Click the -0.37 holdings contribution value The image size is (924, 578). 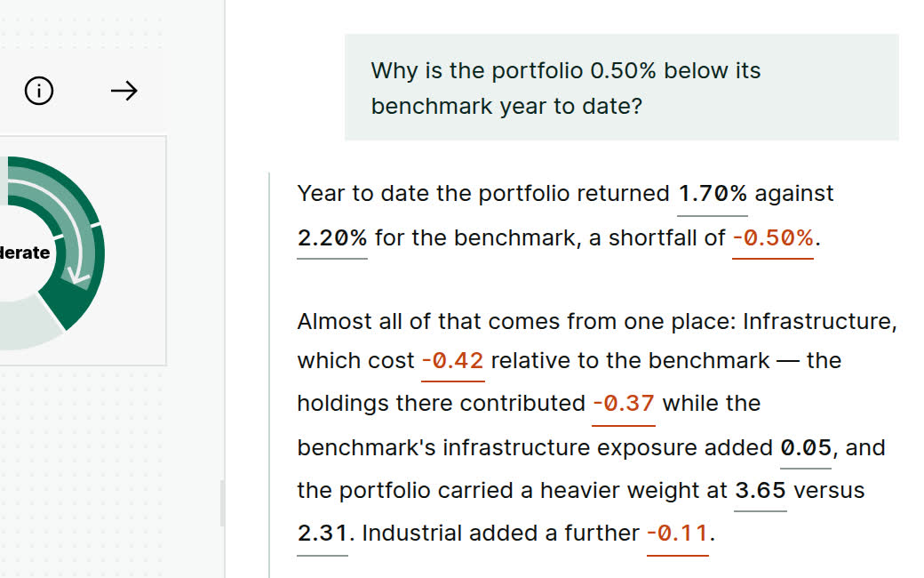[624, 404]
